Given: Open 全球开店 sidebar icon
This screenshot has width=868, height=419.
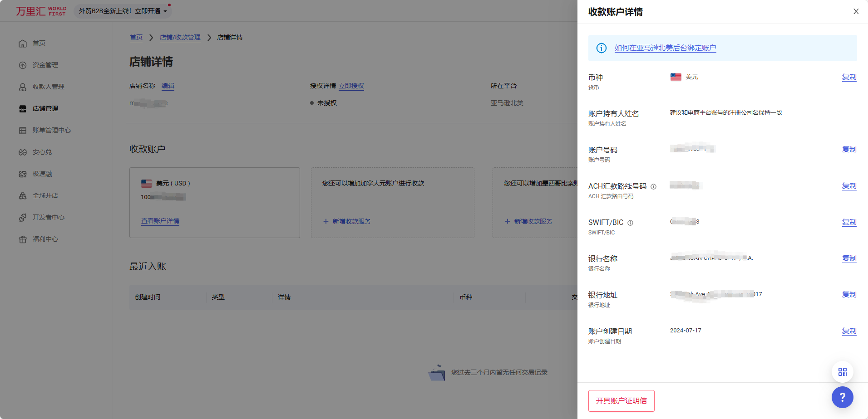Looking at the screenshot, I should 23,196.
